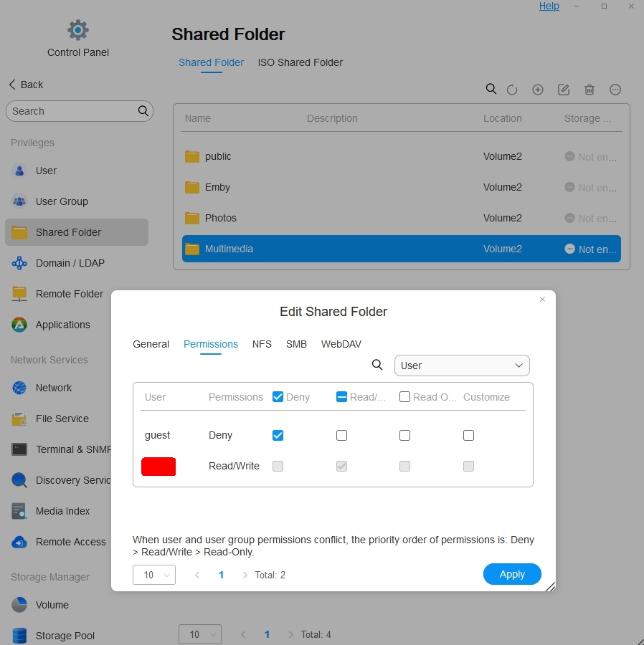Click the Name column header

tap(197, 118)
